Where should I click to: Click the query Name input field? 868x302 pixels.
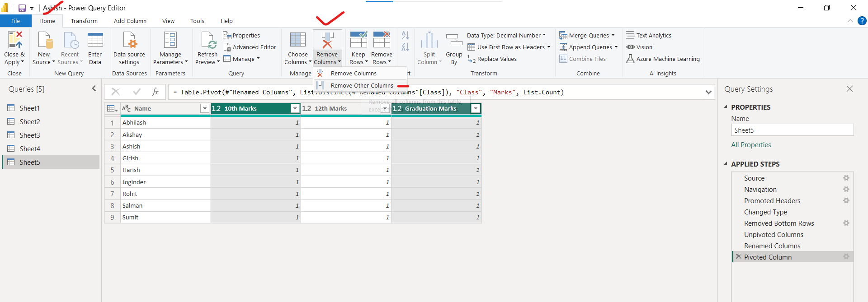(x=792, y=130)
